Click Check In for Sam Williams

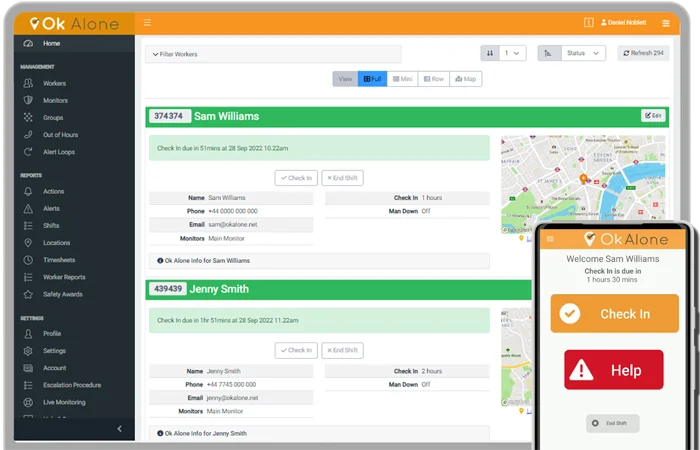pyautogui.click(x=296, y=178)
